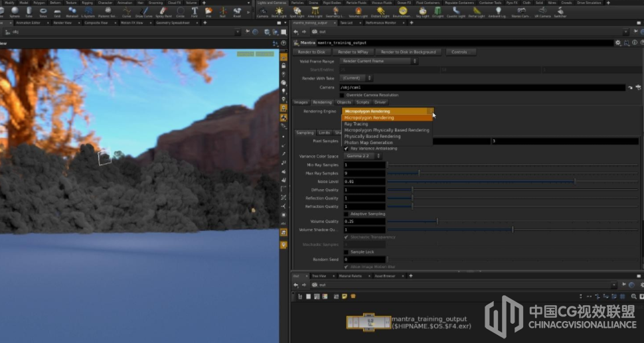Select the mantra_training_output node
644x343 pixels.
pyautogui.click(x=369, y=322)
